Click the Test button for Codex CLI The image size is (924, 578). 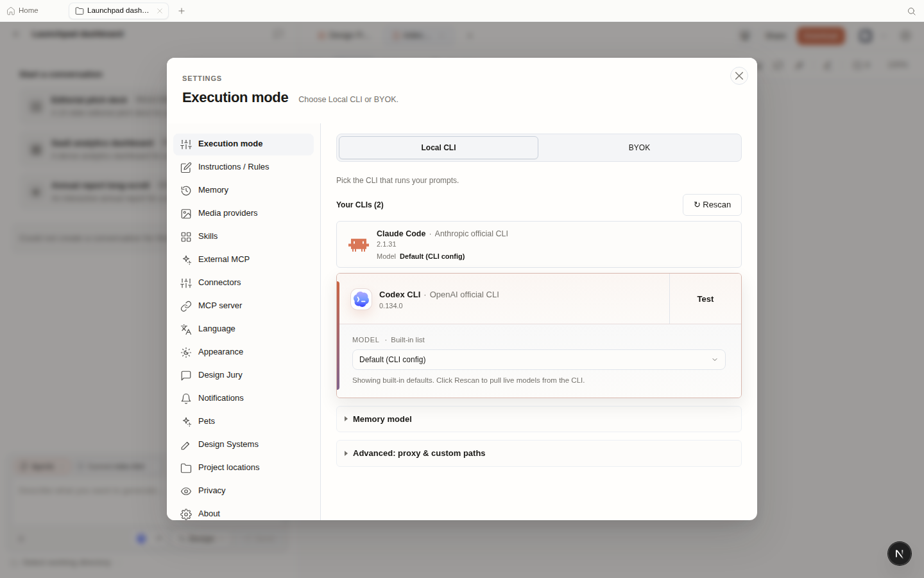pos(705,299)
